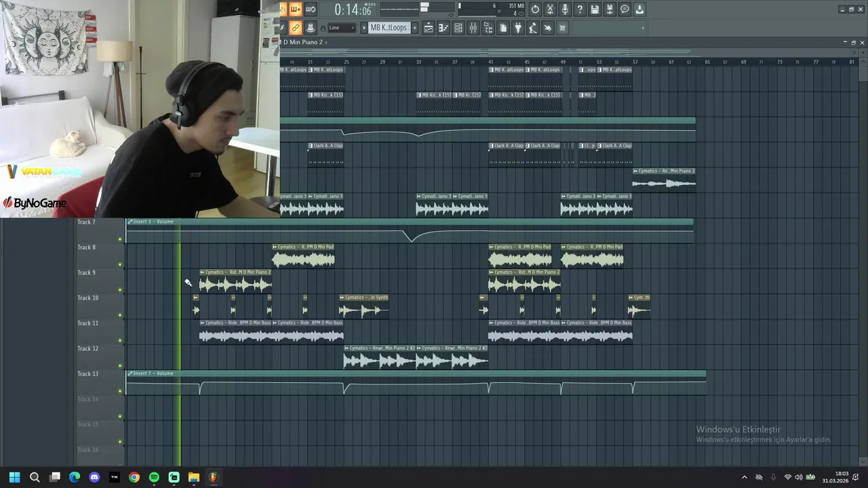Click the scissors audio editor icon
Image resolution: width=868 pixels, height=488 pixels.
coord(550,9)
